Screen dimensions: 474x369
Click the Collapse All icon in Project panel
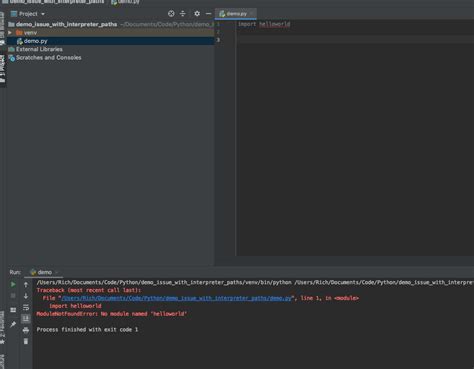[183, 14]
